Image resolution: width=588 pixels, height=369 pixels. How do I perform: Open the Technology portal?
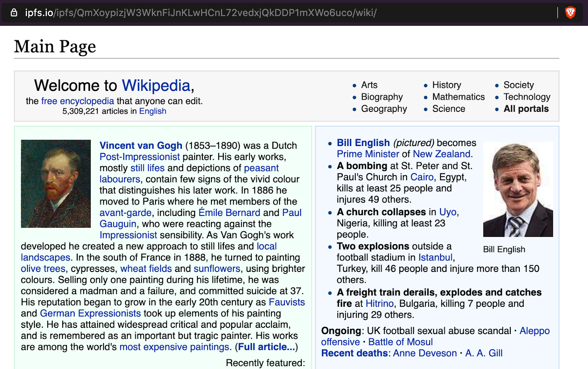[x=527, y=97]
